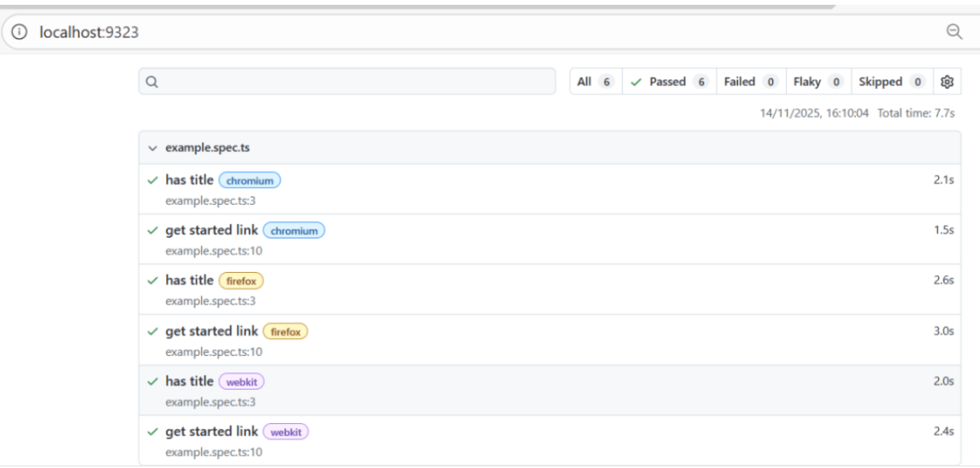This screenshot has width=980, height=468.
Task: Click the firefox badge on has title test
Action: 241,281
